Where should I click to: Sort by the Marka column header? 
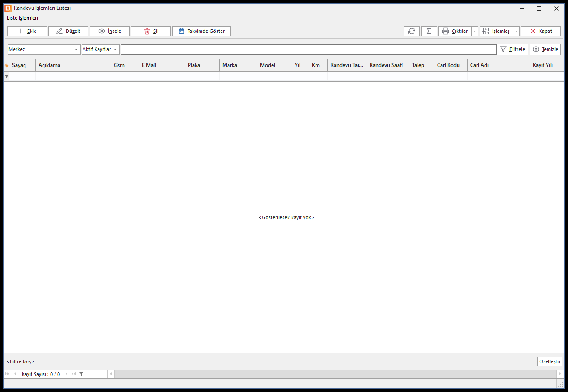(238, 65)
